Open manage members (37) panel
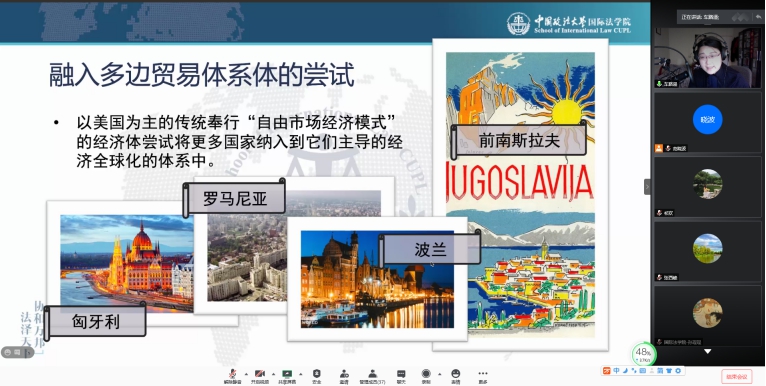The height and width of the screenshot is (386, 766). pos(372,376)
